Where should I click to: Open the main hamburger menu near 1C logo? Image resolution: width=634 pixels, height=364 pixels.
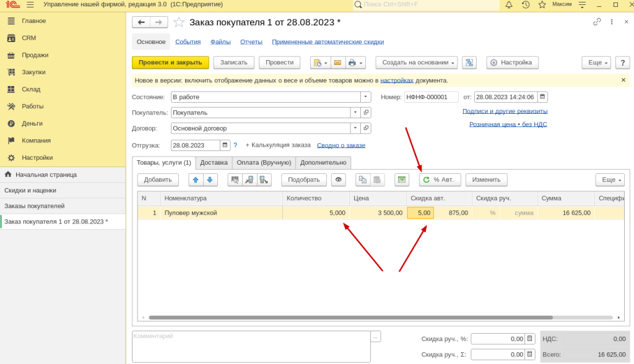pos(30,4)
